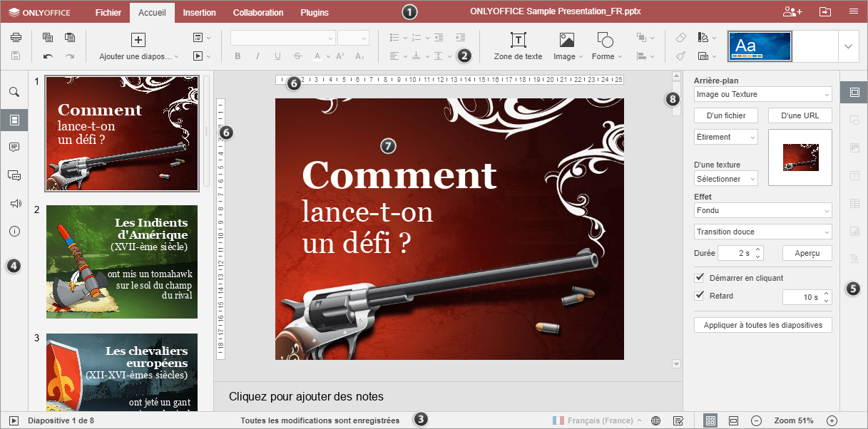Uncheck the Démarrer en cliquant checkbox
868x429 pixels.
pyautogui.click(x=699, y=278)
